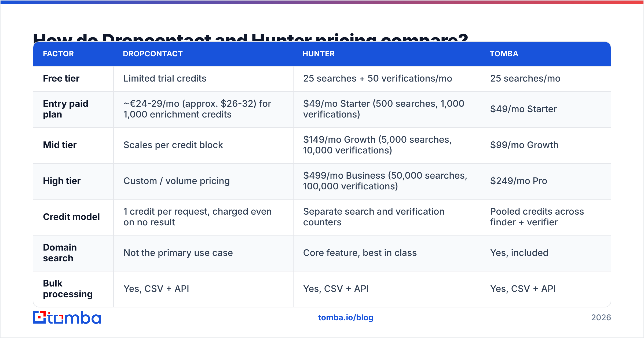Image resolution: width=644 pixels, height=338 pixels.
Task: Select the 'High tier' row label
Action: (62, 181)
